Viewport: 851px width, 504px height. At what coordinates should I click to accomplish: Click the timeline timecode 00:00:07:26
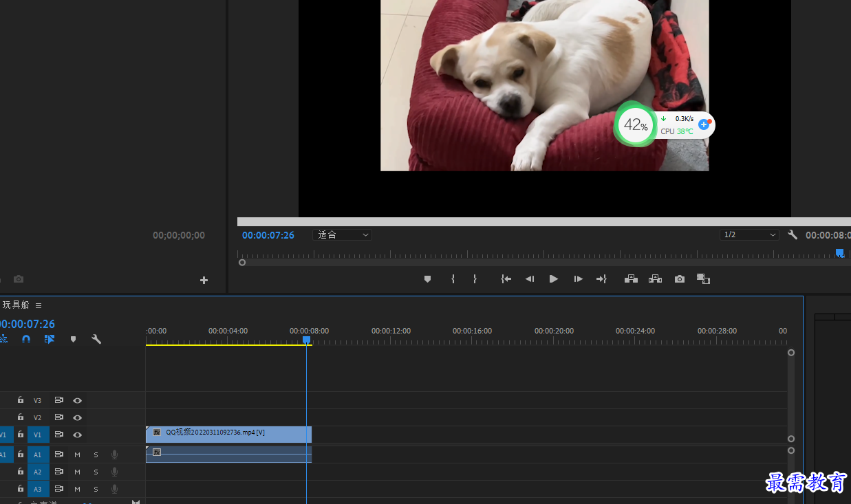coord(28,324)
